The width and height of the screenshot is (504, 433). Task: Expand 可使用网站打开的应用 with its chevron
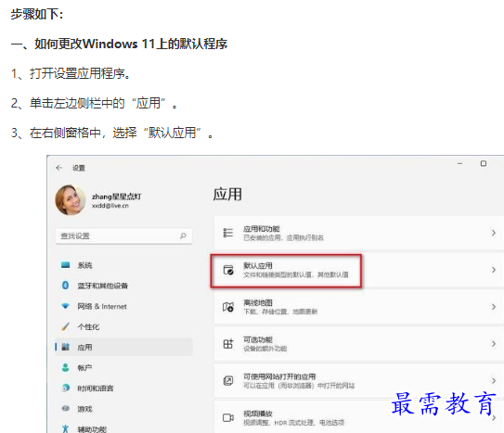coord(494,381)
